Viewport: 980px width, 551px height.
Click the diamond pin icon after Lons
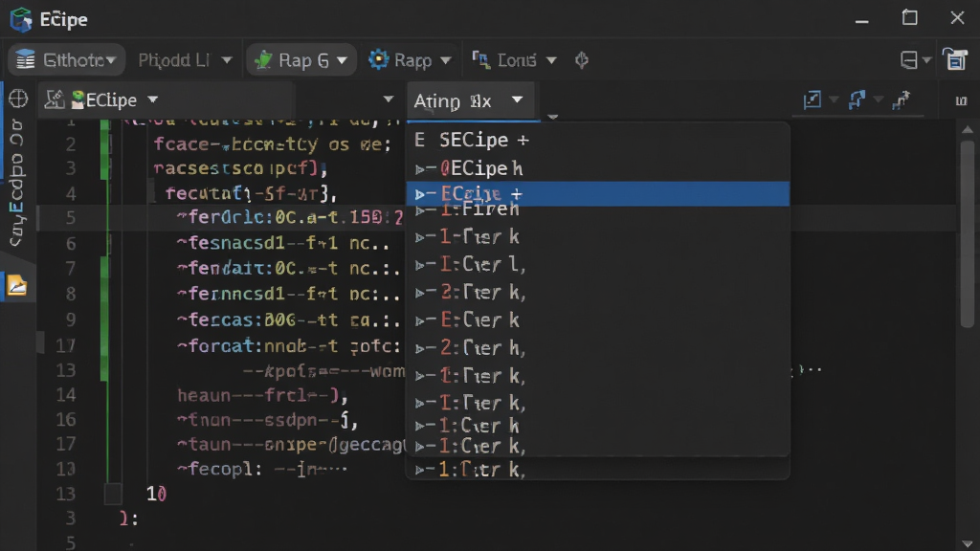coord(582,60)
